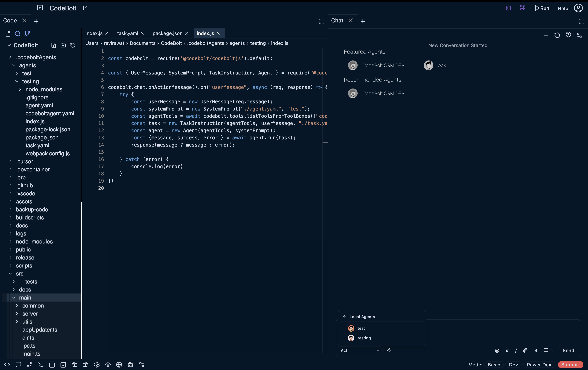Collapse the src folder
This screenshot has width=588, height=370.
10,273
